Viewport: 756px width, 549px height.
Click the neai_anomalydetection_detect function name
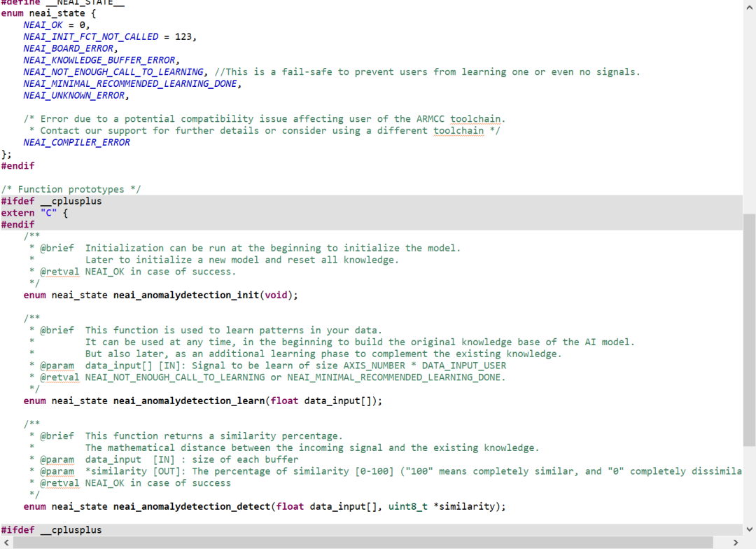point(191,506)
